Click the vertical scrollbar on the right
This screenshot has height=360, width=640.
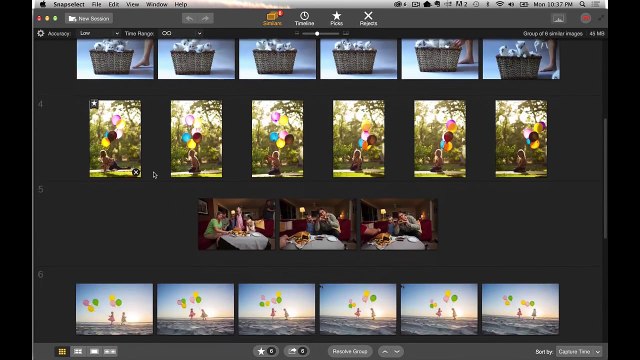click(x=605, y=178)
